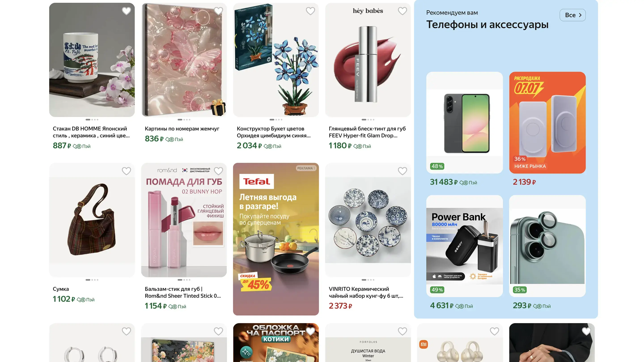Open the Tefal summer sale banner

(x=276, y=239)
